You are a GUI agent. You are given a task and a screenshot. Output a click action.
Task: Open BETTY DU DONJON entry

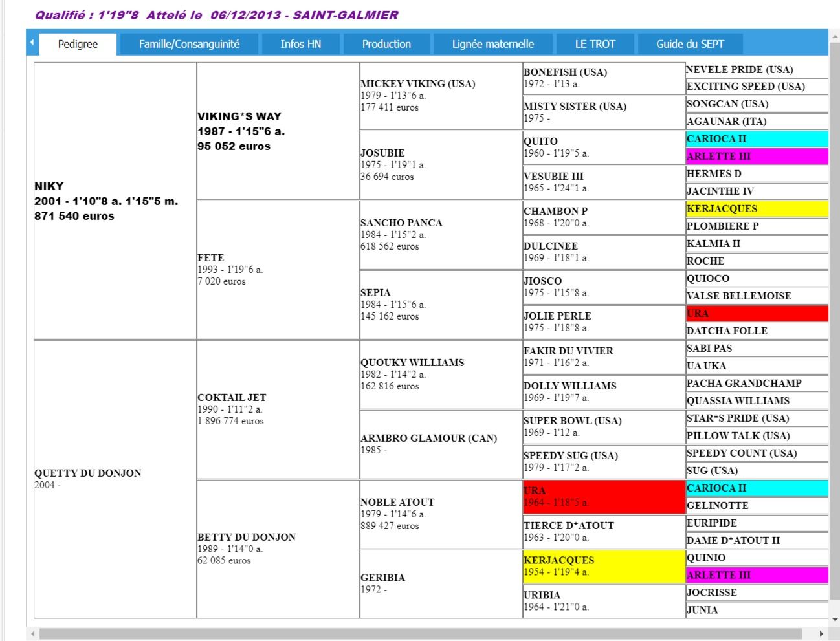278,549
